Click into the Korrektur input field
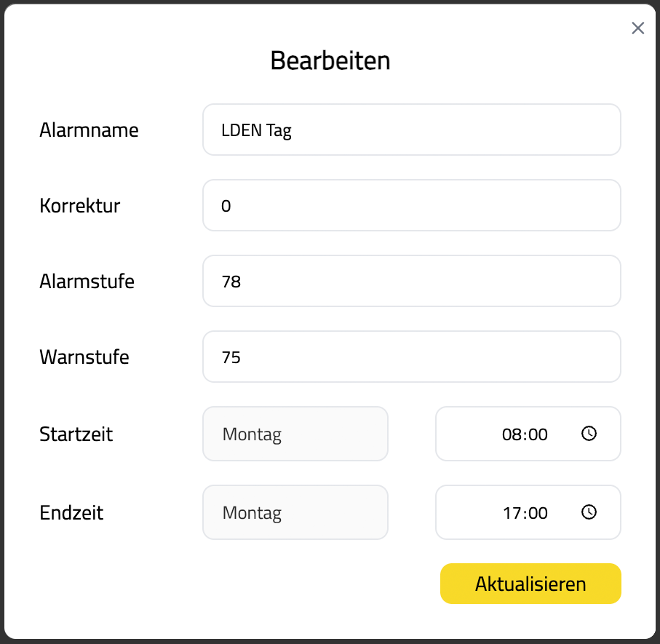 point(411,205)
